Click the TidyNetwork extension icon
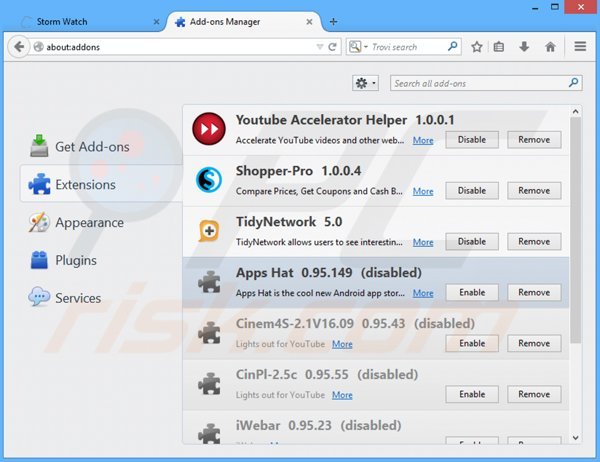This screenshot has height=462, width=600. 209,231
